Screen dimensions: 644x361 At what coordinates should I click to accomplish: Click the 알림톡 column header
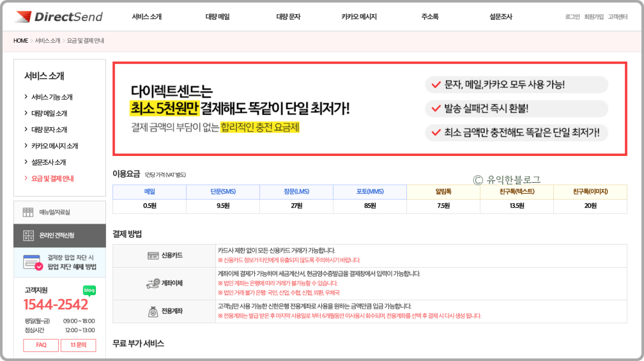click(443, 192)
